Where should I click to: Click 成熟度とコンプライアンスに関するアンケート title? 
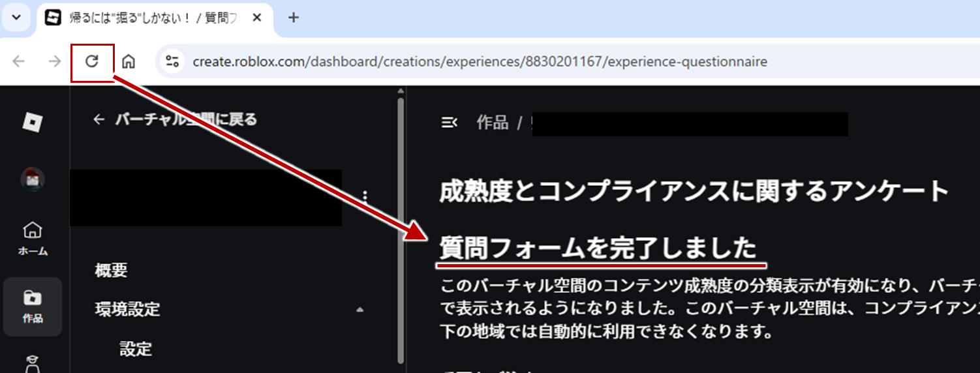pos(694,192)
